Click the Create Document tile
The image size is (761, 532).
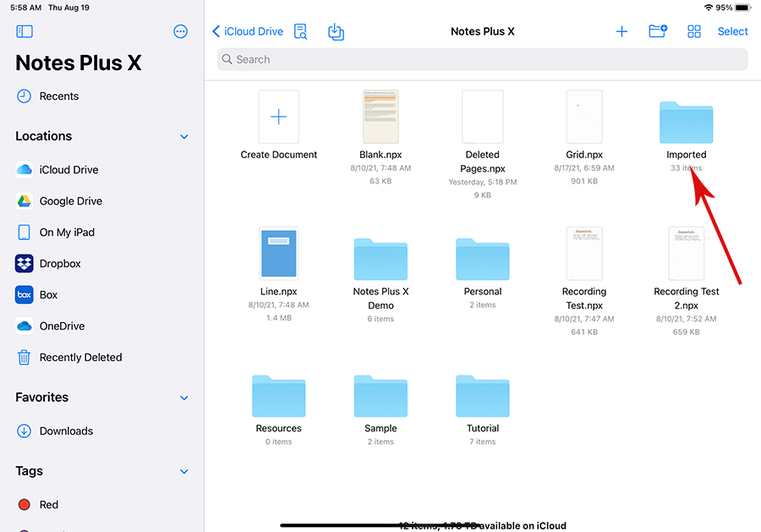pyautogui.click(x=278, y=117)
